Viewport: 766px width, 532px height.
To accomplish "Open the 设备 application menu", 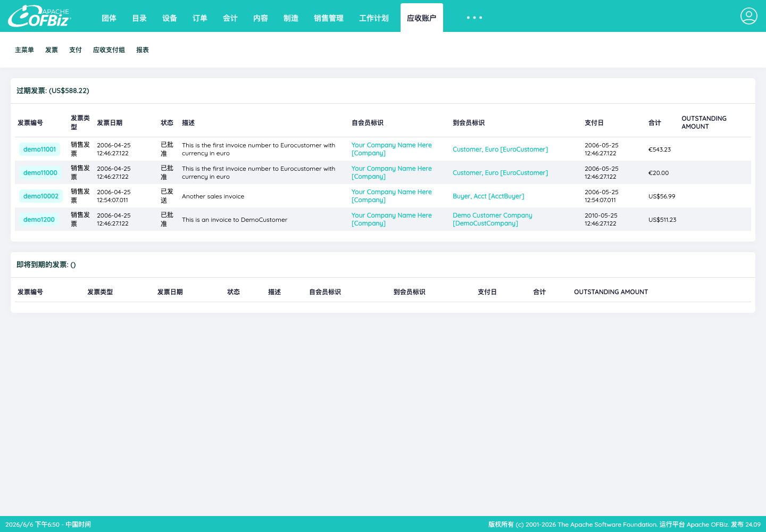I will click(170, 18).
